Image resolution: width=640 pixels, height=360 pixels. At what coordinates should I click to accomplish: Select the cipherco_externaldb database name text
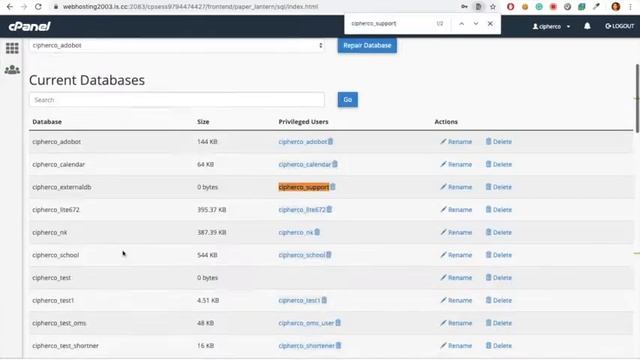tap(62, 187)
